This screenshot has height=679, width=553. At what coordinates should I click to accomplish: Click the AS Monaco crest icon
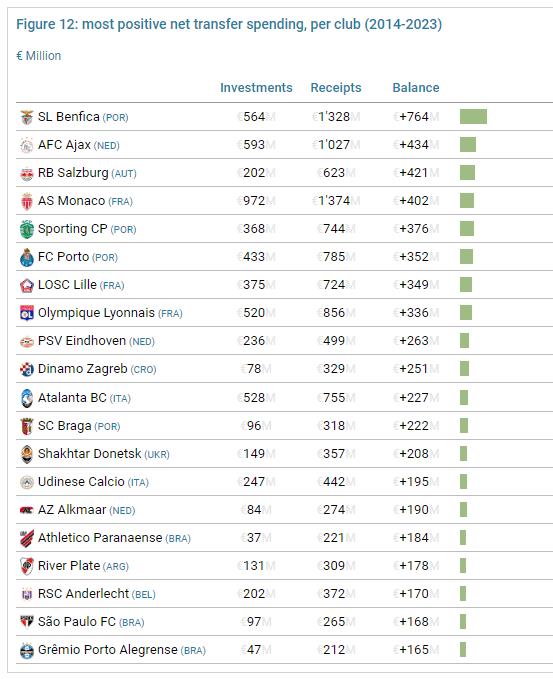(x=27, y=201)
